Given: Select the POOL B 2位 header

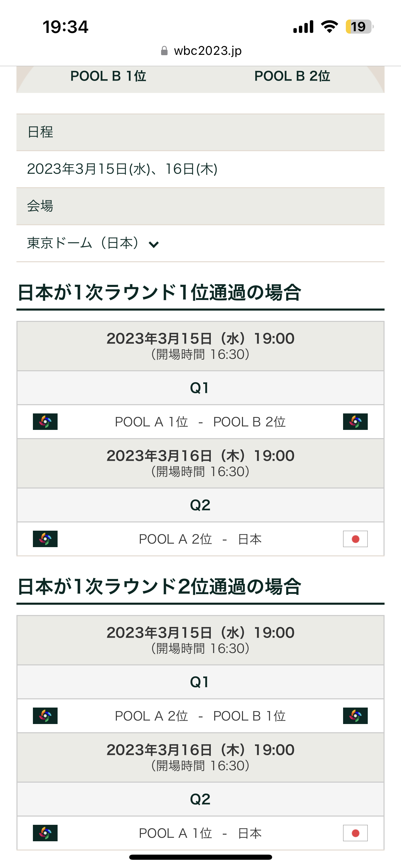Looking at the screenshot, I should [292, 76].
